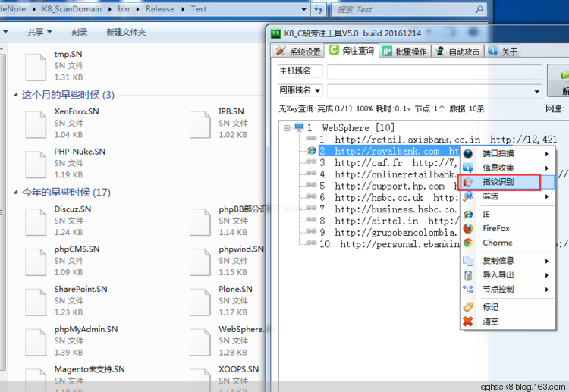569x392 pixels.
Task: Select the IPB.SN file icon
Action: pyautogui.click(x=200, y=124)
